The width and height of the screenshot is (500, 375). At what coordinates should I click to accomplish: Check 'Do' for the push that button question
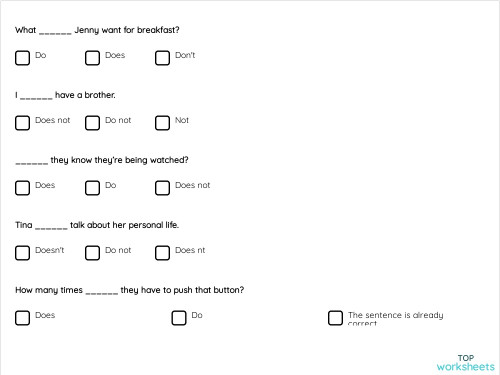[179, 318]
